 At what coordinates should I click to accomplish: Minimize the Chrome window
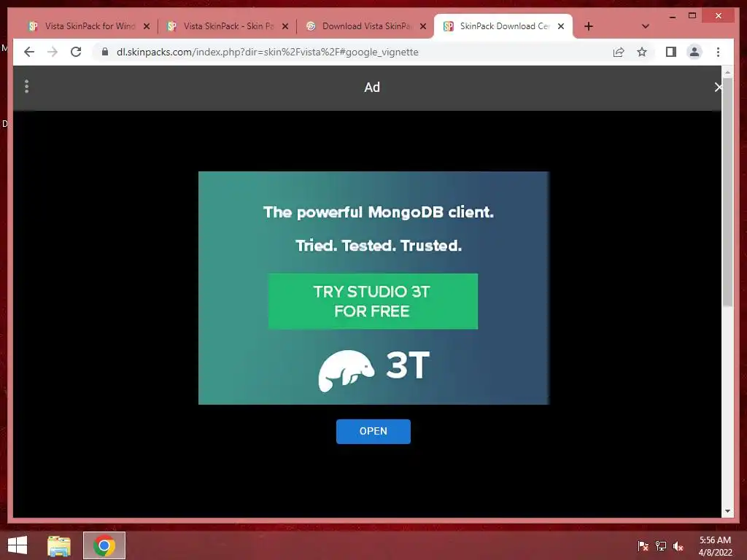pyautogui.click(x=673, y=16)
